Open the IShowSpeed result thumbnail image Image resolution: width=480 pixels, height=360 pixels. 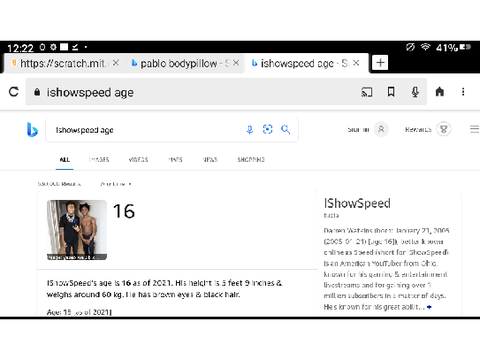click(x=77, y=230)
